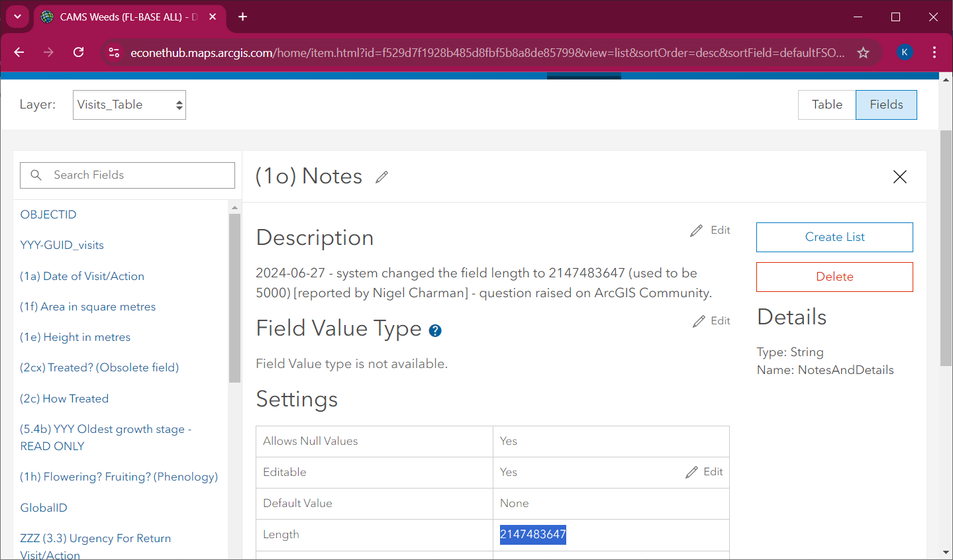953x560 pixels.
Task: Click the magnifier icon in Search Fields
Action: click(x=36, y=175)
